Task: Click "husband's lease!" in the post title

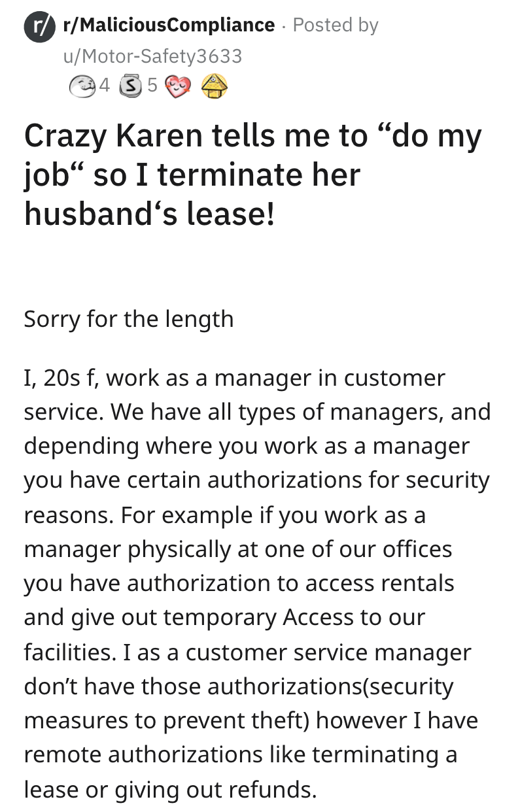Action: click(149, 214)
